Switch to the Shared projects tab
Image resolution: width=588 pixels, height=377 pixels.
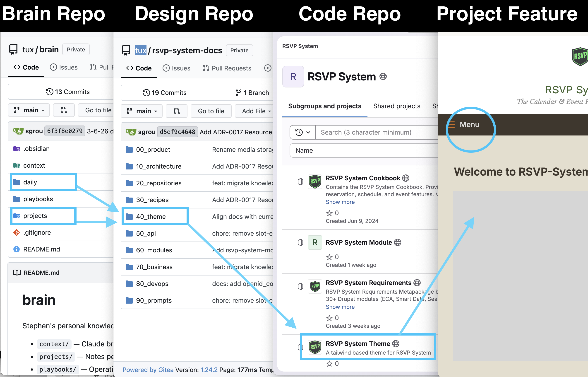point(396,106)
